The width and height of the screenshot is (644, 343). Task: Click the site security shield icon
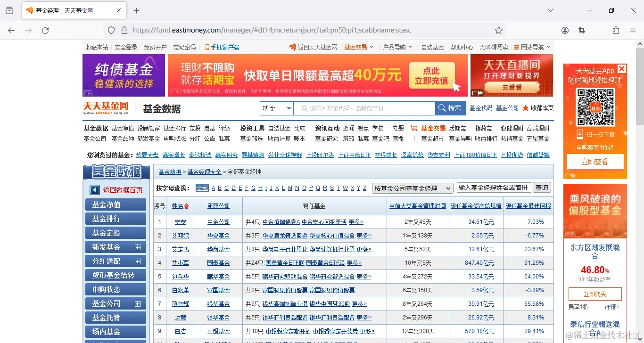click(x=111, y=30)
